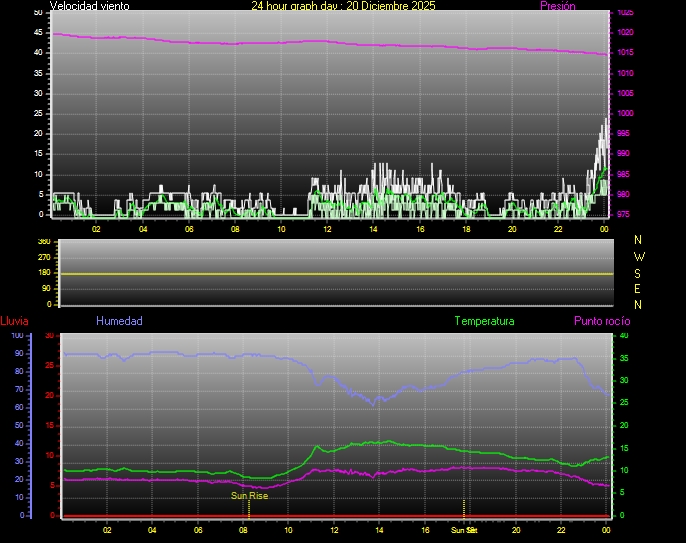Click the 24 hour graph day title
This screenshot has height=543, width=686.
(343, 6)
